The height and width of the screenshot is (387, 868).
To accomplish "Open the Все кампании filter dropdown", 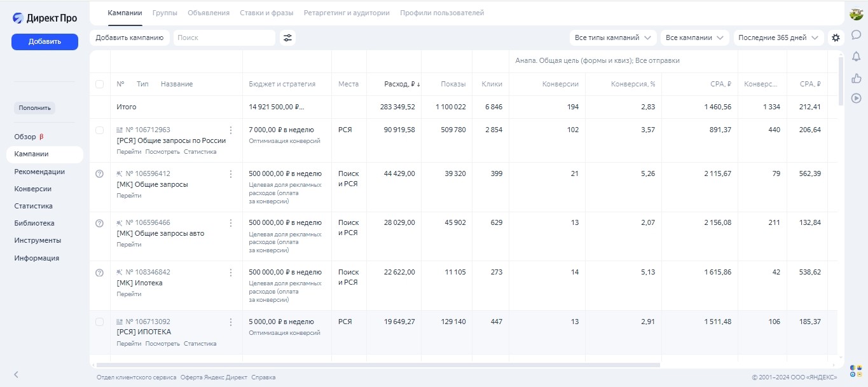I will (694, 38).
